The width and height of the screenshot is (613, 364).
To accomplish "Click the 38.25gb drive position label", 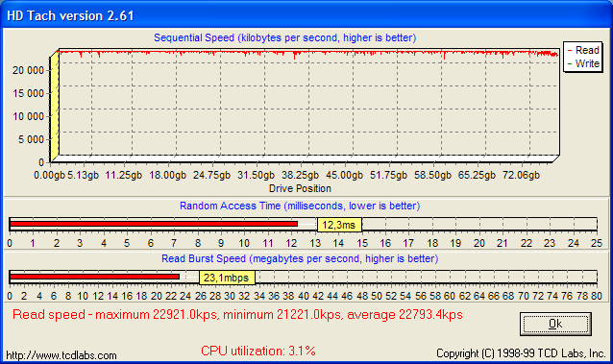I will (x=300, y=175).
